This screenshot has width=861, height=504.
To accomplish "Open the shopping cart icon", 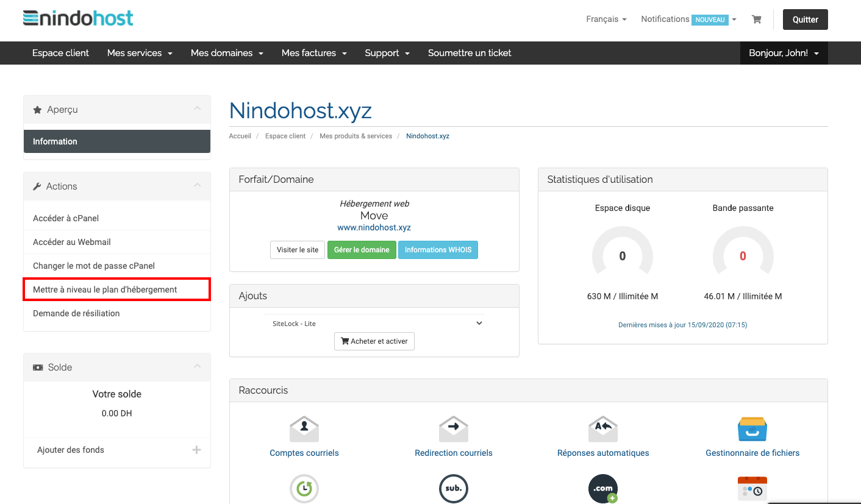I will point(756,20).
